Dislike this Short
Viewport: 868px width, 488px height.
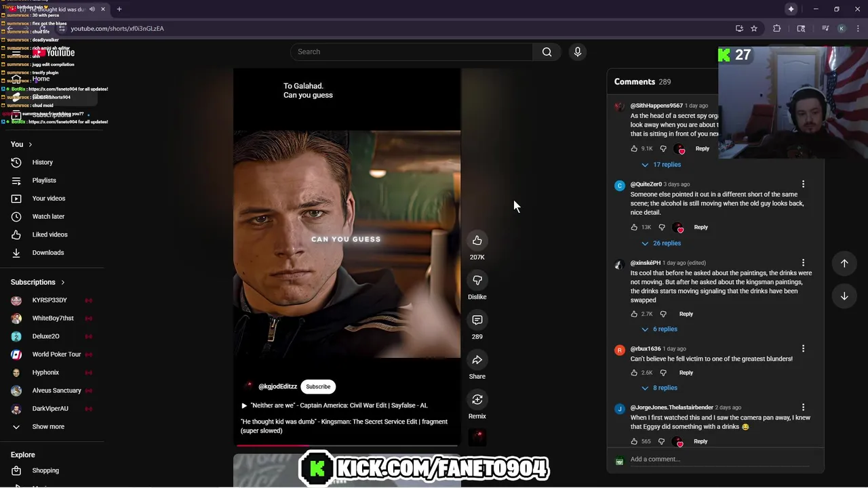coord(477,281)
